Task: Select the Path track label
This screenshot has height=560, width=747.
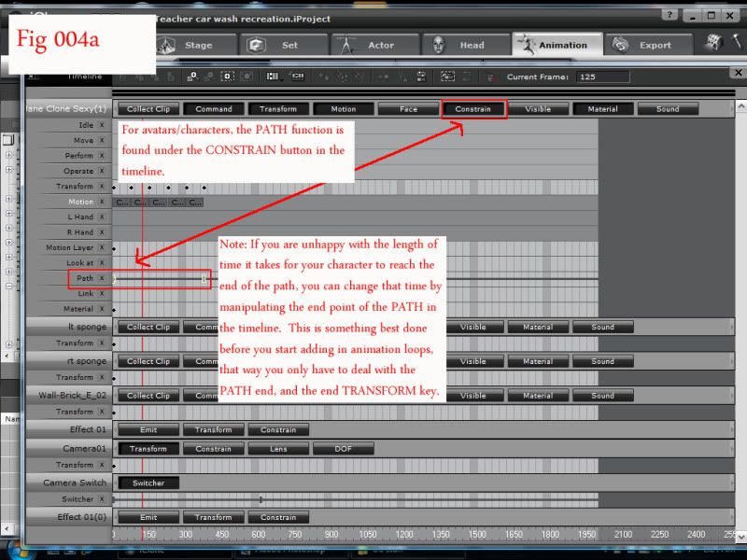Action: click(85, 278)
